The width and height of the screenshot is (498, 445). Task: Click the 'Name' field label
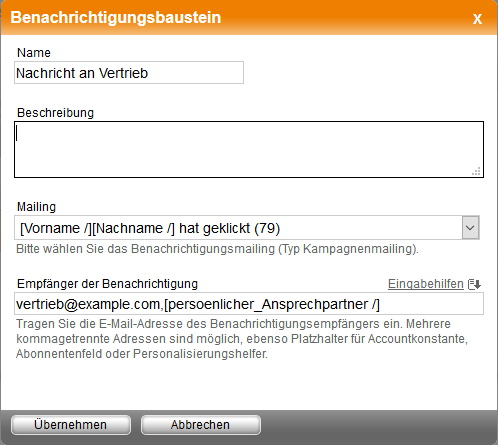[x=34, y=53]
